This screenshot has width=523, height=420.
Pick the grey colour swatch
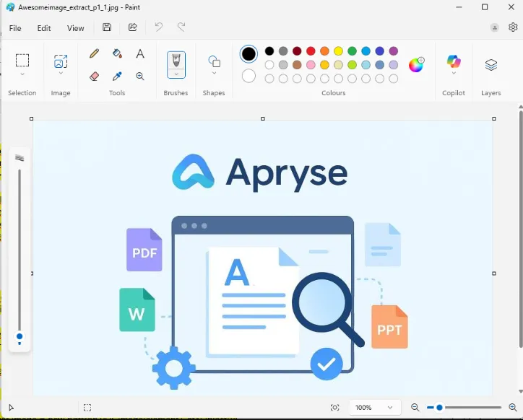[x=283, y=51]
